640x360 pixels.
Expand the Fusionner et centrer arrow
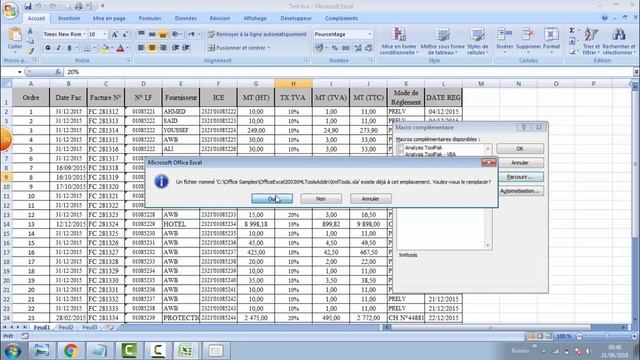point(269,48)
